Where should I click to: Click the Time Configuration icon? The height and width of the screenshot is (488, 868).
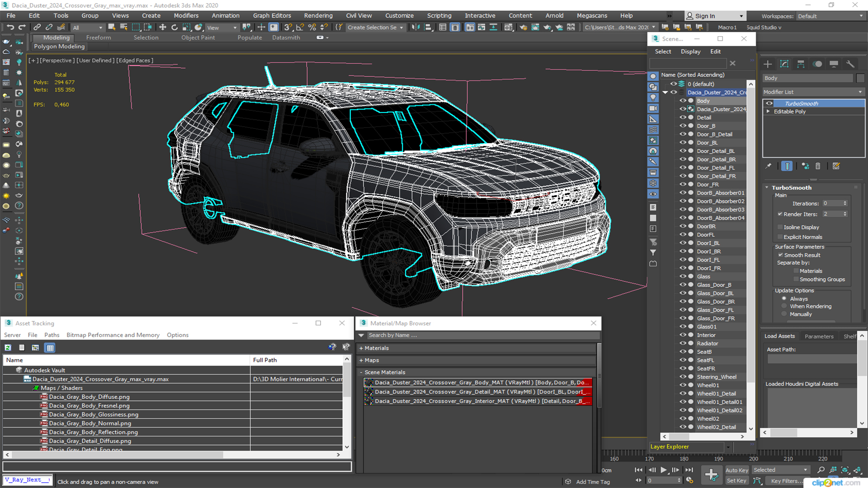point(689,480)
